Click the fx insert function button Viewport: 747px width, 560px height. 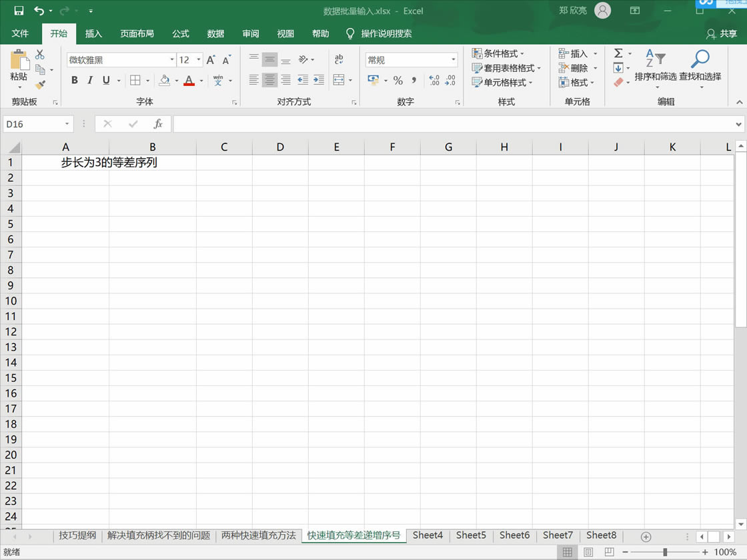click(x=159, y=123)
